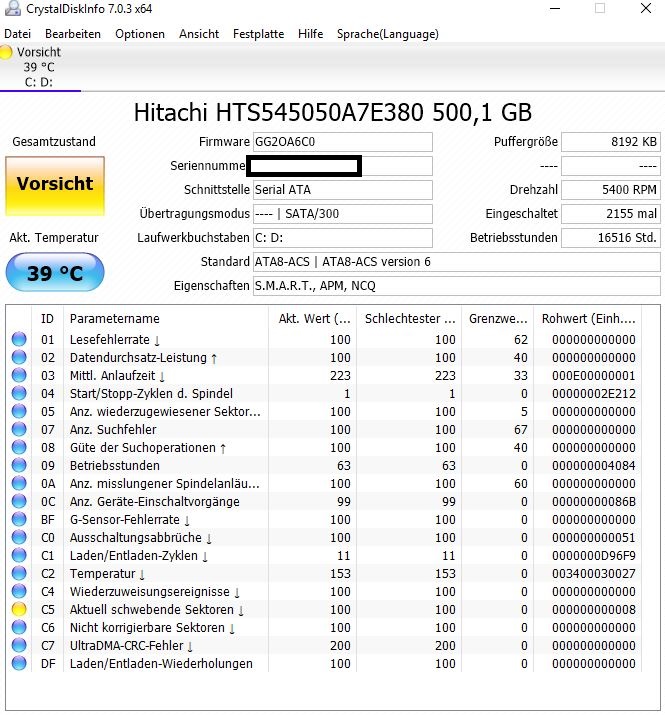Click the Parametername column header

tap(166, 318)
